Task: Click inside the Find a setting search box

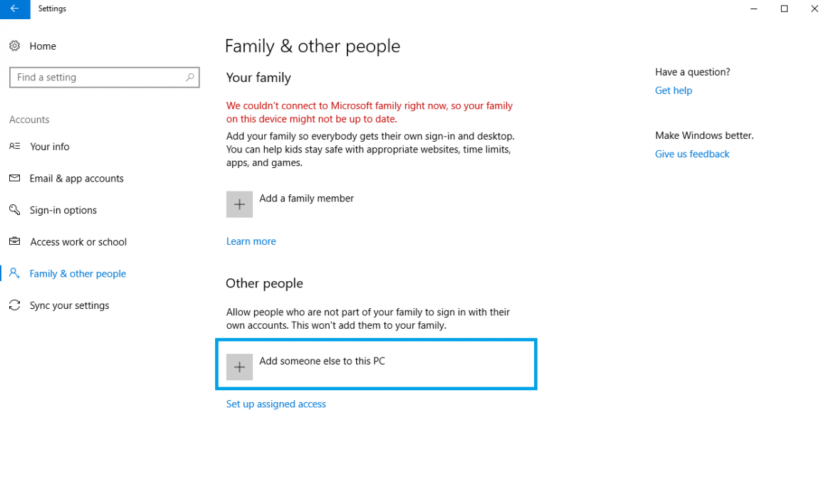Action: click(100, 77)
